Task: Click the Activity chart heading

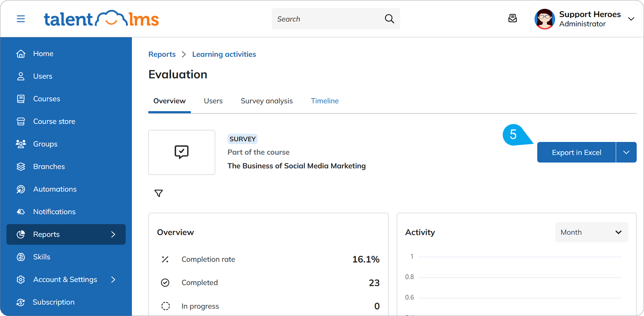Action: (x=420, y=232)
